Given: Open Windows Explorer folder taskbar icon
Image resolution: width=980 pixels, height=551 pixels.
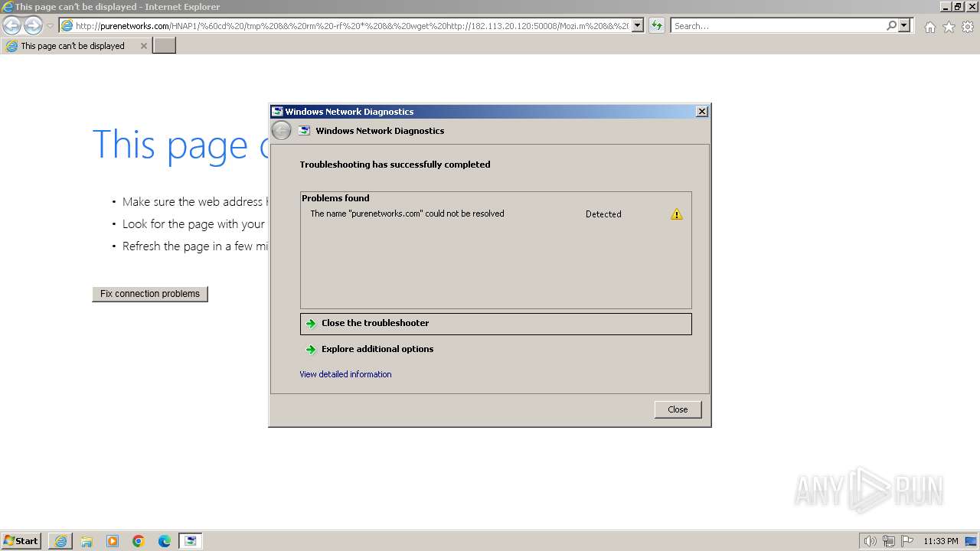Looking at the screenshot, I should [x=87, y=541].
